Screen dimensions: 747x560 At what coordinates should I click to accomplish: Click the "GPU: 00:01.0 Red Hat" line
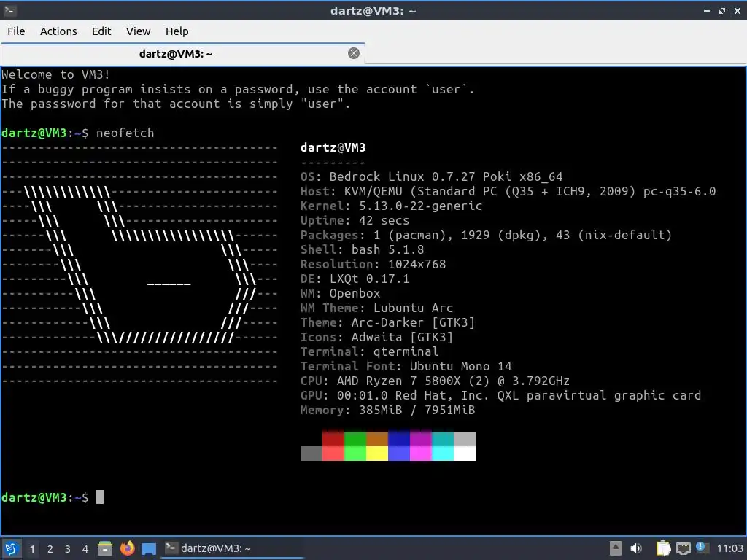[500, 395]
